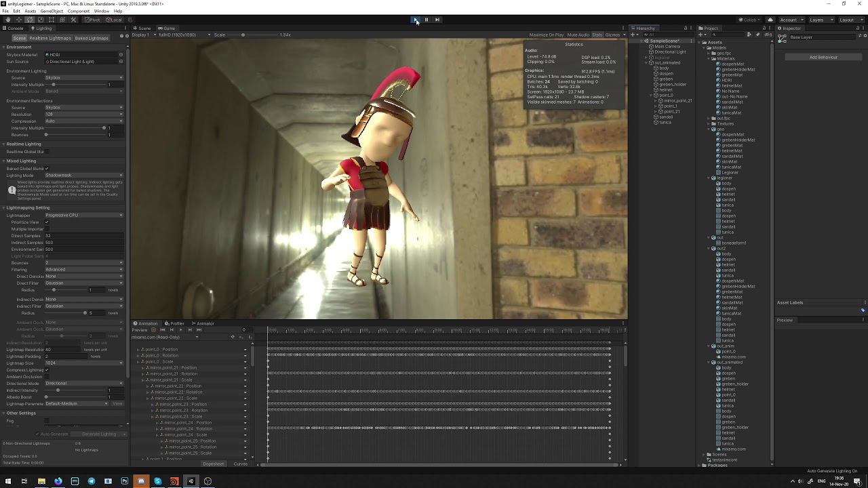Switch to the Scene view tab
The width and height of the screenshot is (868, 488).
point(143,28)
